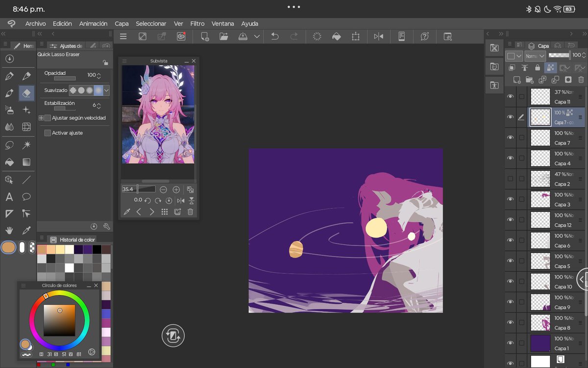The image size is (588, 368).
Task: Select the Pen tool
Action: pyautogui.click(x=9, y=76)
